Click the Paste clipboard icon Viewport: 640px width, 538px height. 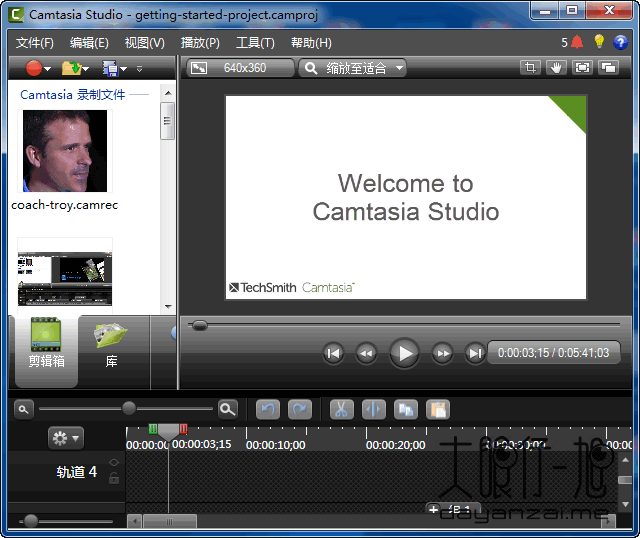pos(438,409)
